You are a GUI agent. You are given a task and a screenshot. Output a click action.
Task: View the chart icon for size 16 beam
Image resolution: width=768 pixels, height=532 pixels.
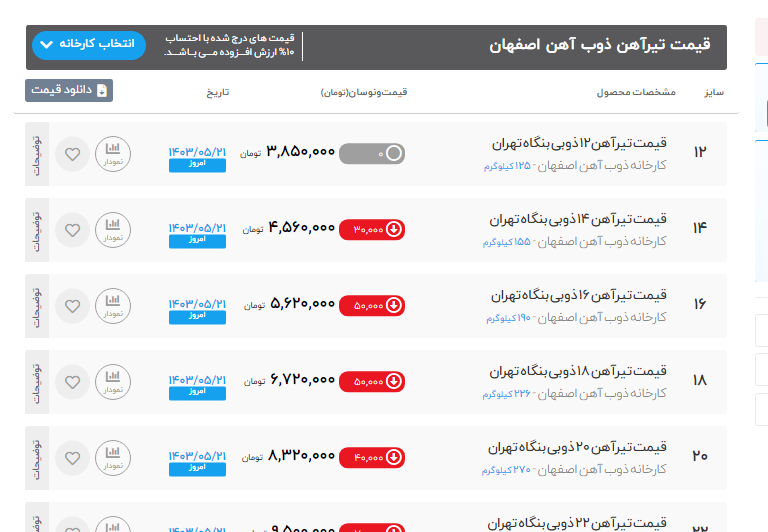click(112, 306)
